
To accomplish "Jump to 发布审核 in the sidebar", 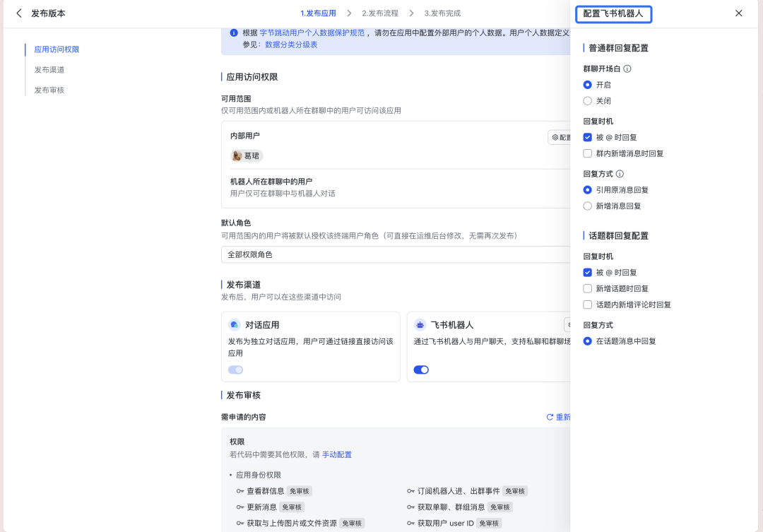I will click(x=49, y=90).
